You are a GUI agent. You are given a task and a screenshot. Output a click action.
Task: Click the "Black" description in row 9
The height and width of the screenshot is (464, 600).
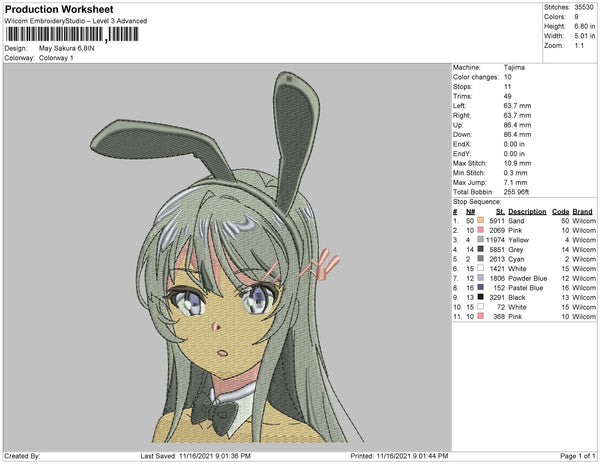coord(517,297)
